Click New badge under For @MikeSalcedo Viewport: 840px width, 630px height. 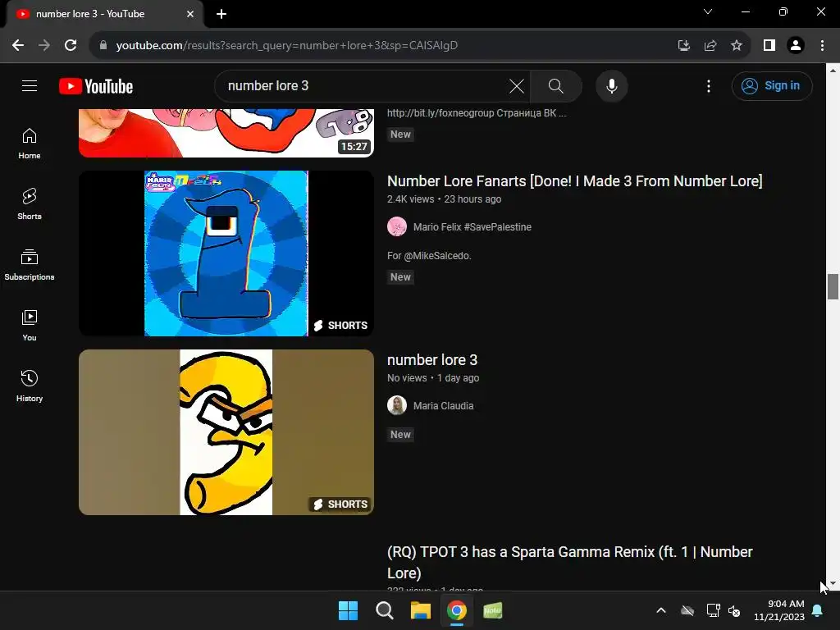[400, 277]
